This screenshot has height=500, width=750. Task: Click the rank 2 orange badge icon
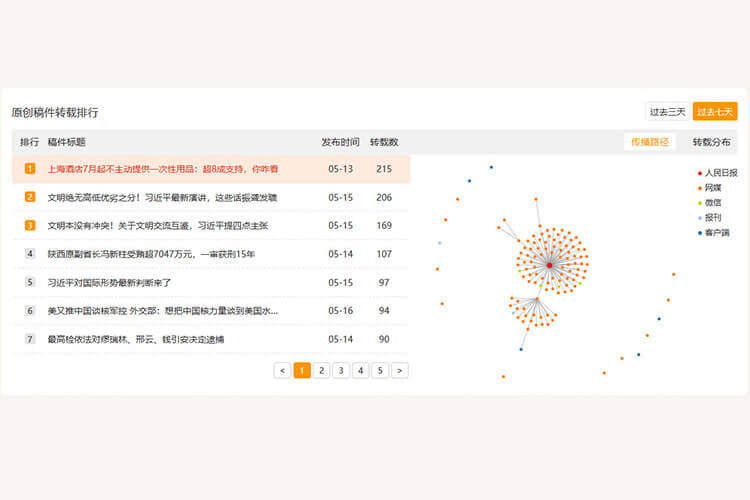[x=30, y=197]
